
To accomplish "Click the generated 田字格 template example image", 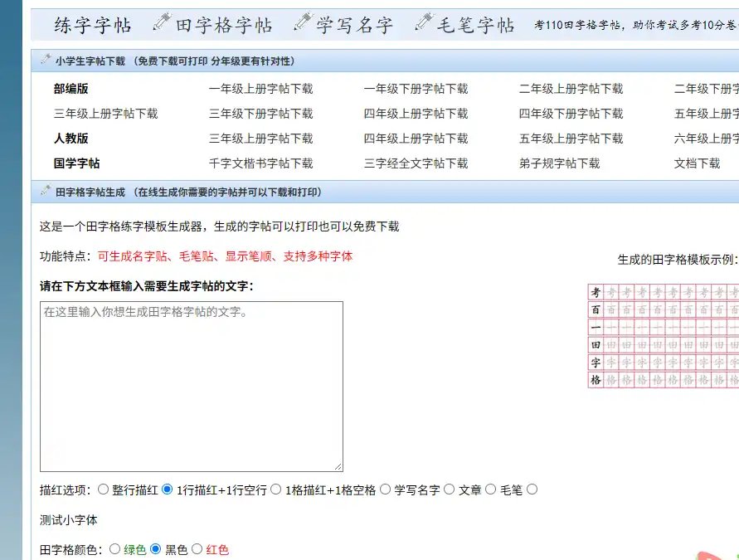I will coord(664,336).
